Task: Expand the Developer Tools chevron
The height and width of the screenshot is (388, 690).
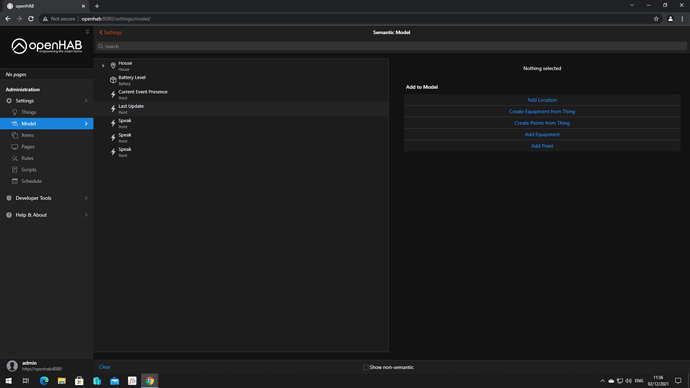Action: tap(86, 198)
